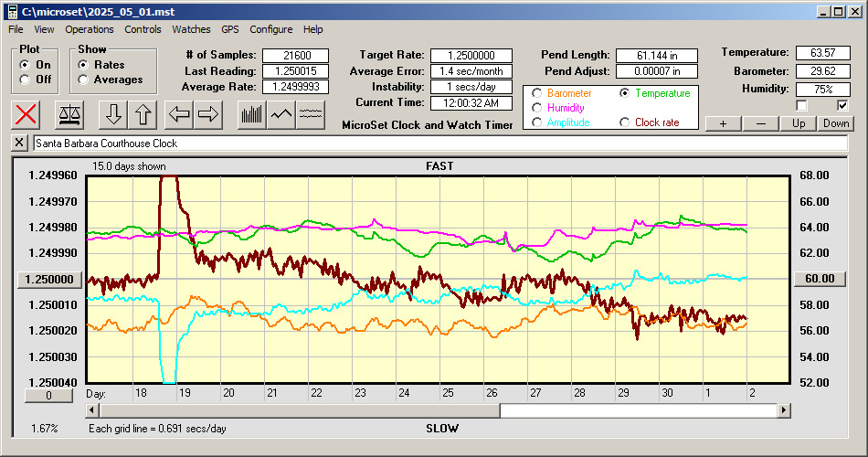Click the right arrow toolbar icon
This screenshot has height=457, width=868.
click(x=207, y=114)
